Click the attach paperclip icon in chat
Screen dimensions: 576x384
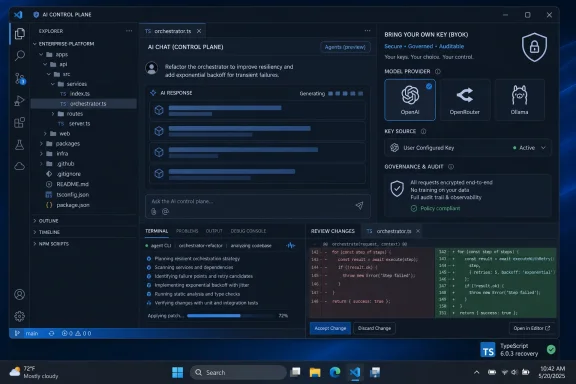154,211
